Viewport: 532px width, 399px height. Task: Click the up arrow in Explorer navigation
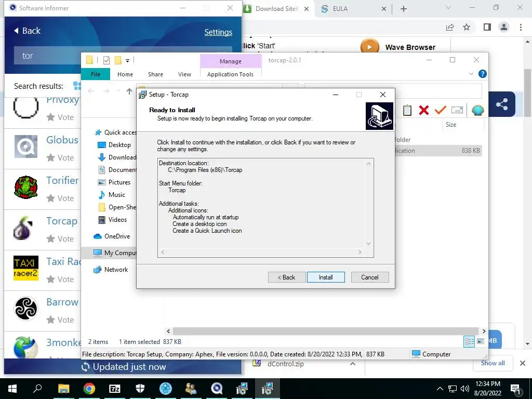tap(129, 91)
